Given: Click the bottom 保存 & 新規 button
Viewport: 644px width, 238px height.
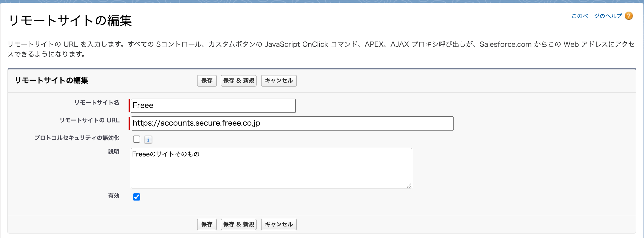Looking at the screenshot, I should coord(239,225).
